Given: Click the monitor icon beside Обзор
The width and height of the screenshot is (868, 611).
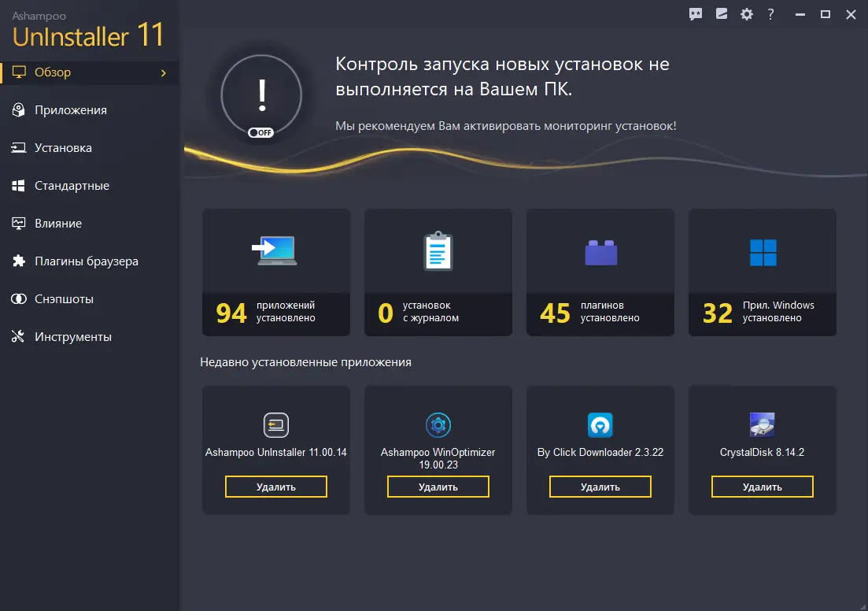Looking at the screenshot, I should click(18, 72).
